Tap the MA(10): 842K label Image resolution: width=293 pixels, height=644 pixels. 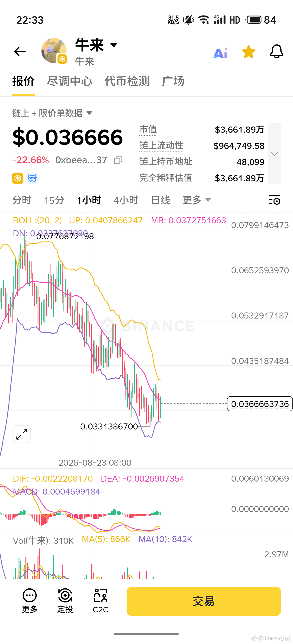[x=165, y=539]
